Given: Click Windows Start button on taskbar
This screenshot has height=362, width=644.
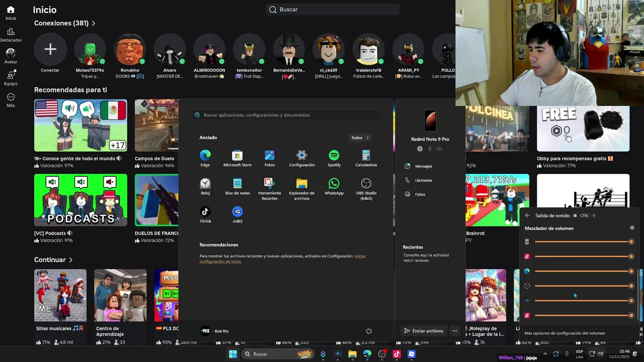Looking at the screenshot, I should click(x=233, y=354).
